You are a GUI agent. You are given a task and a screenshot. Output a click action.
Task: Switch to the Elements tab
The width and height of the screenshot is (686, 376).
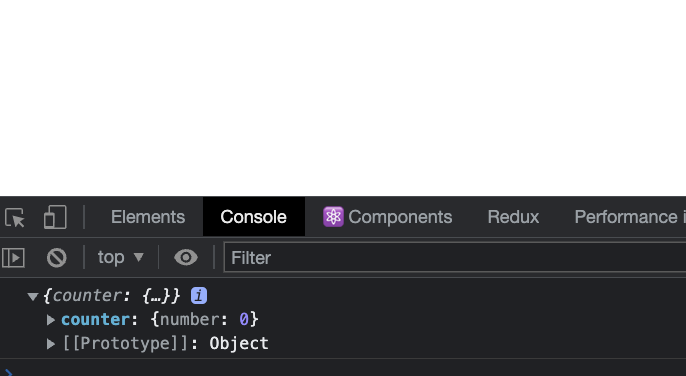pyautogui.click(x=148, y=217)
